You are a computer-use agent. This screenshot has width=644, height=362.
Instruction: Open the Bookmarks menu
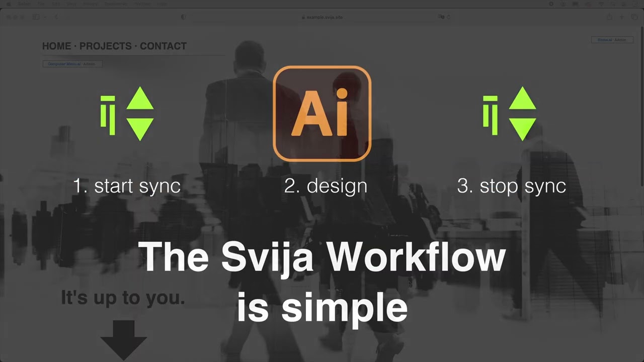pyautogui.click(x=116, y=4)
